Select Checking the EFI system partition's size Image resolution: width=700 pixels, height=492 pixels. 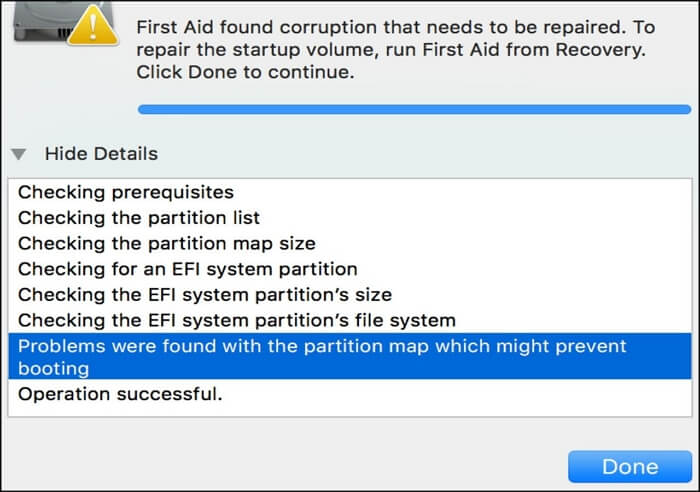(x=204, y=295)
